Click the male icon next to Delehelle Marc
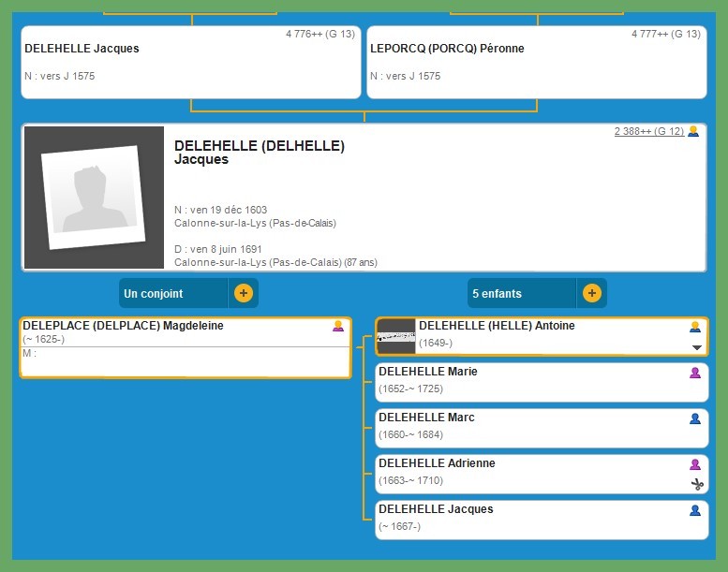 pos(695,418)
